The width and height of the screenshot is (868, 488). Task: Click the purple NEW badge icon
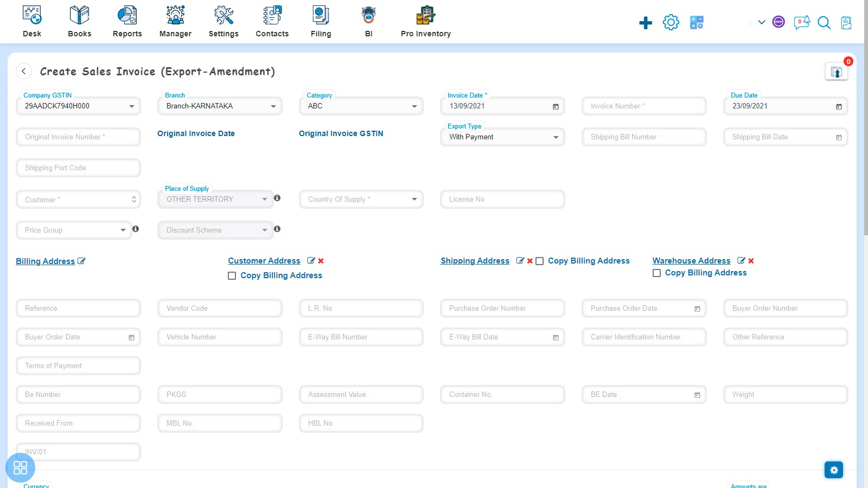(x=778, y=22)
